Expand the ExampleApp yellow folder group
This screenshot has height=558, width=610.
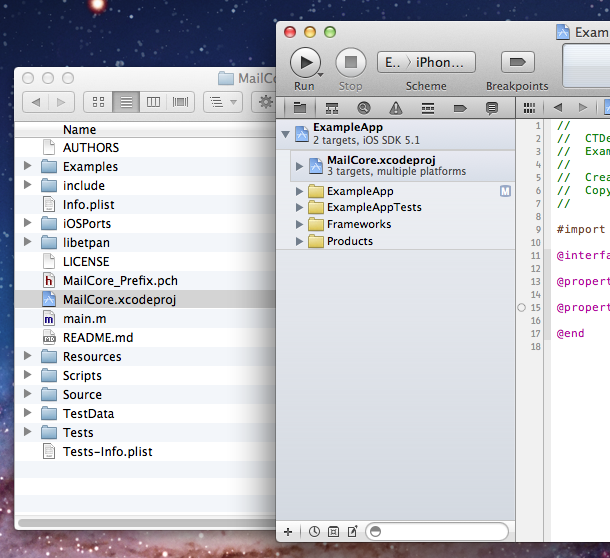coord(299,191)
